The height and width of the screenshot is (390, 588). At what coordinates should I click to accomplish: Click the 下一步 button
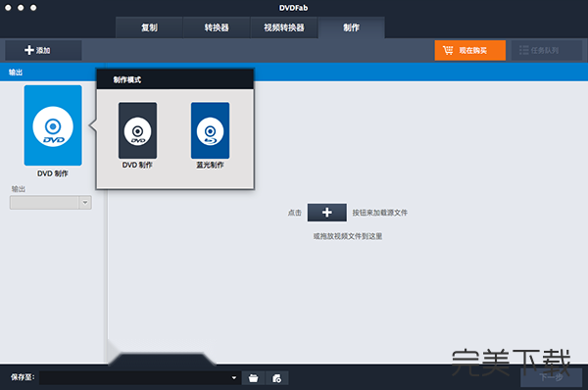[x=551, y=377]
